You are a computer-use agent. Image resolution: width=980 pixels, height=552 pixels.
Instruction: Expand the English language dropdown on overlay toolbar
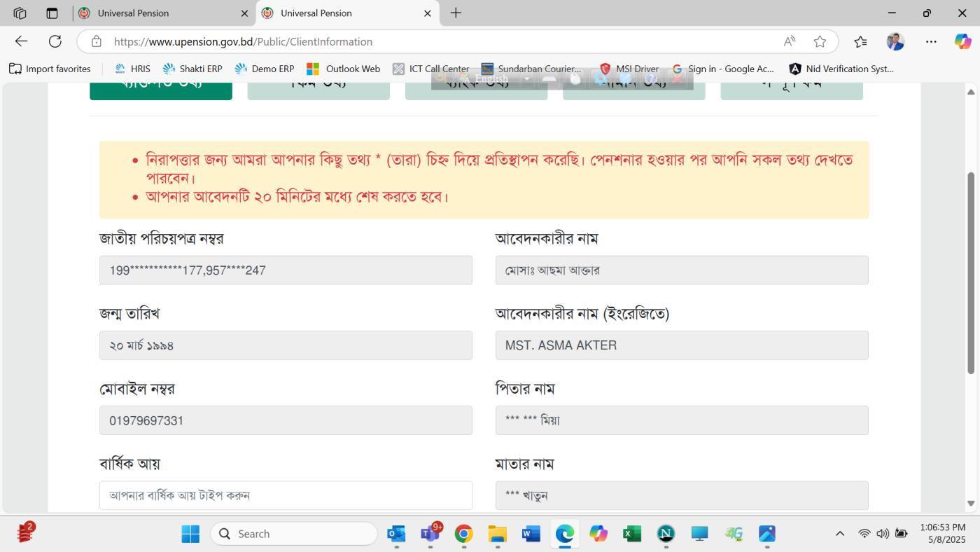click(x=526, y=78)
